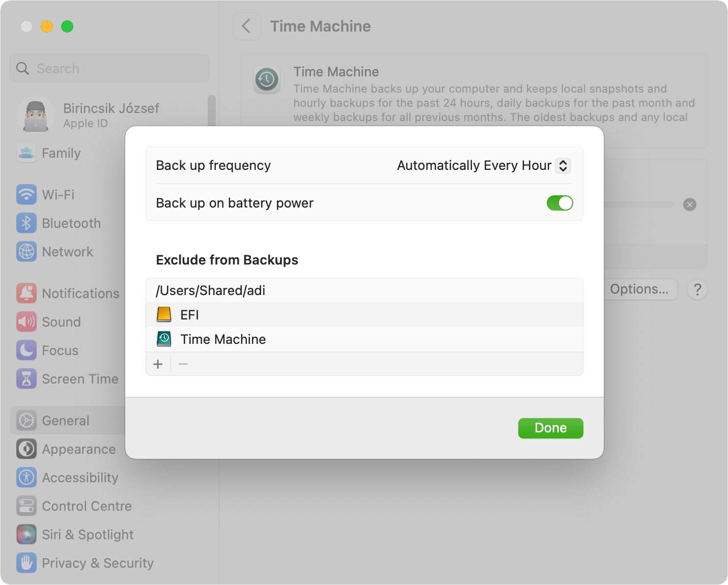
Task: Open the Apple ID label under the name
Action: click(86, 123)
